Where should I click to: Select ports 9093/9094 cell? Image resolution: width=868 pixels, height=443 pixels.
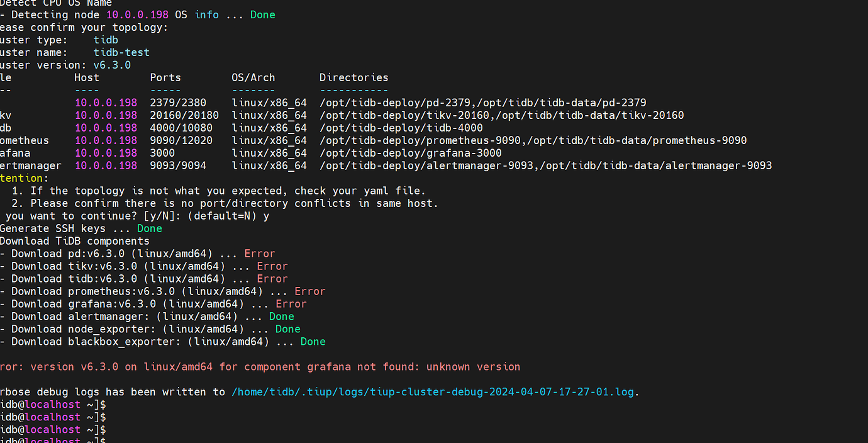[x=178, y=166]
